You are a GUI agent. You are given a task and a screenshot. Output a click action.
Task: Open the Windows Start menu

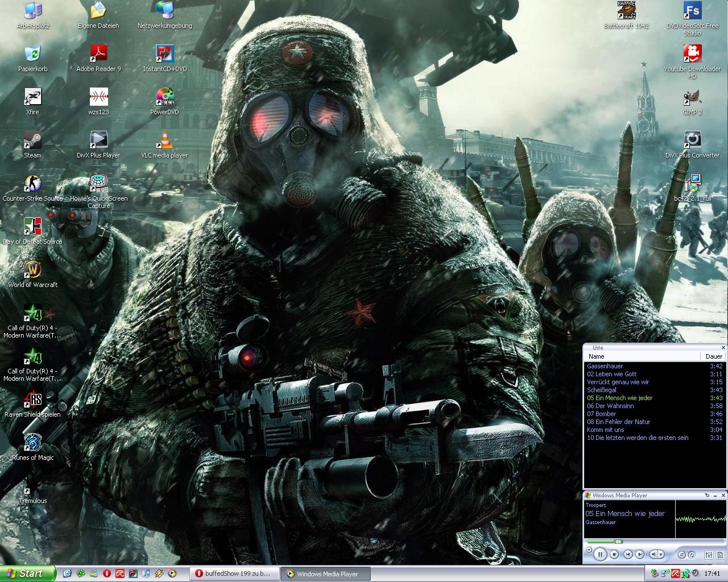pyautogui.click(x=28, y=573)
